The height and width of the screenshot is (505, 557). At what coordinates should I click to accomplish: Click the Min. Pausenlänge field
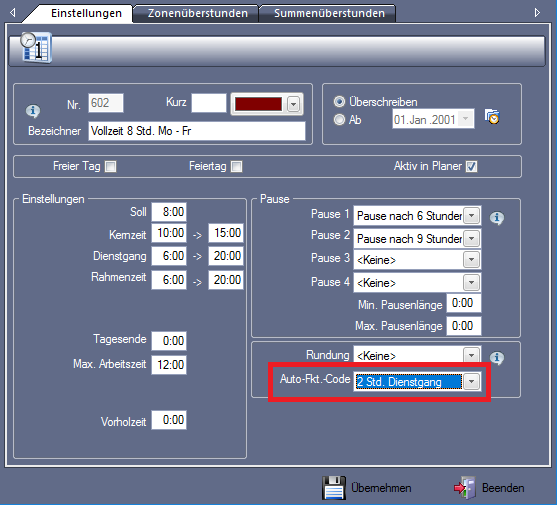point(464,303)
